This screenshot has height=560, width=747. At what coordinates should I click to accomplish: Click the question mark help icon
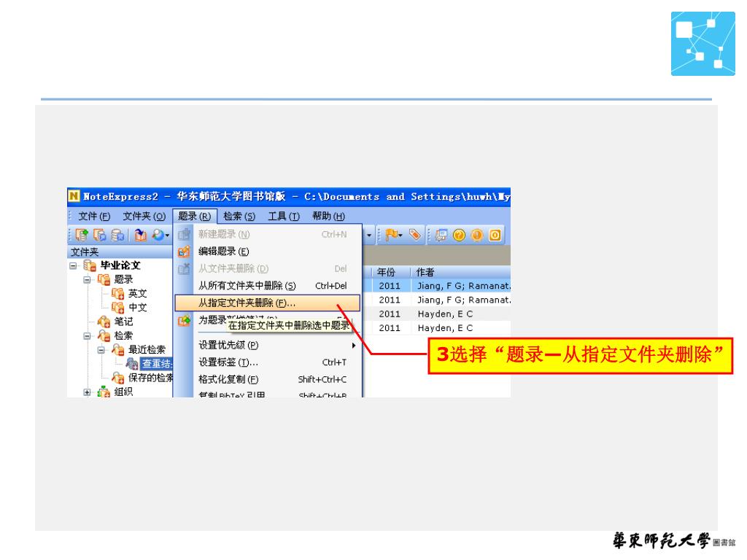click(x=459, y=235)
